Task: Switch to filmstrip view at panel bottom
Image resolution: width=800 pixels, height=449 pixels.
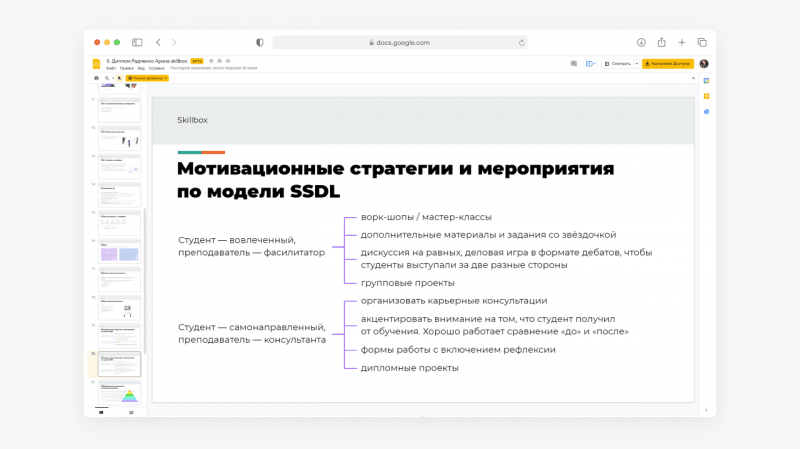Action: pyautogui.click(x=101, y=412)
